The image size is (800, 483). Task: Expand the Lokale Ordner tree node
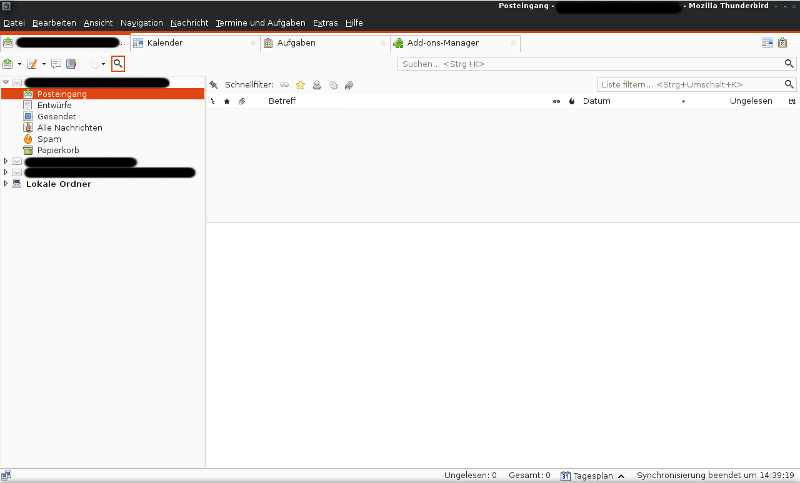(x=6, y=184)
